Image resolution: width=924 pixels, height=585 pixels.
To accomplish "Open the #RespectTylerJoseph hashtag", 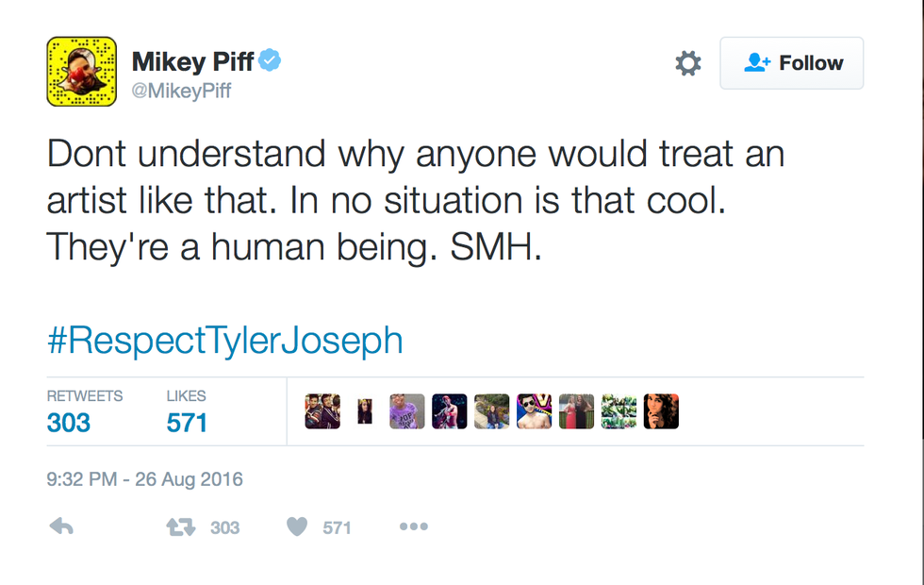I will (x=225, y=340).
